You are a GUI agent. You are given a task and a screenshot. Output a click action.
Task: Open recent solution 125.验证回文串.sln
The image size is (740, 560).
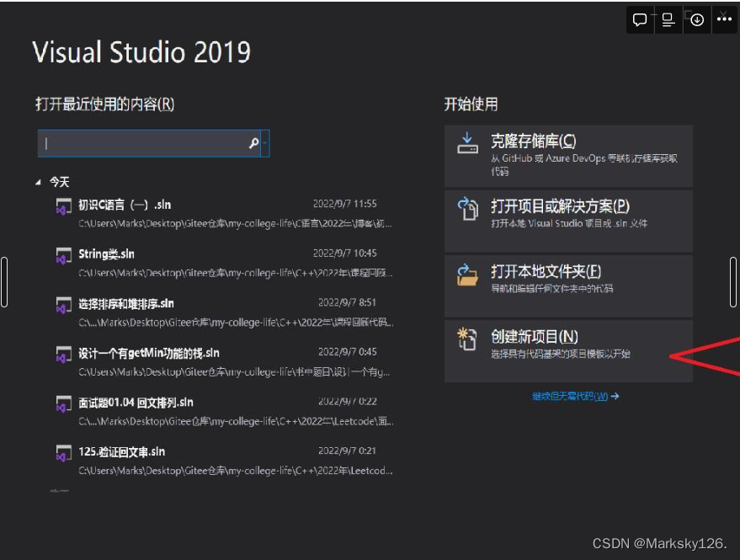[x=224, y=461]
